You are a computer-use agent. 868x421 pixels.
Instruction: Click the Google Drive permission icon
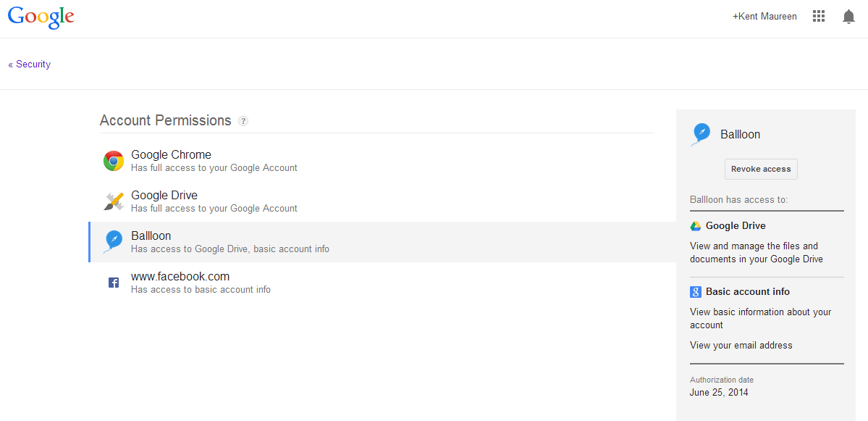coord(696,226)
